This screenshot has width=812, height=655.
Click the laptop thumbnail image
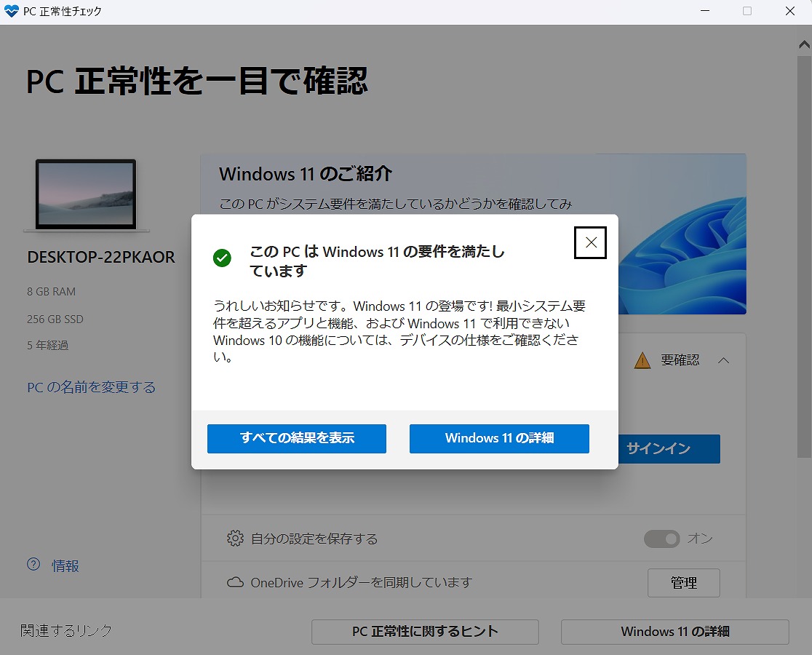point(86,195)
